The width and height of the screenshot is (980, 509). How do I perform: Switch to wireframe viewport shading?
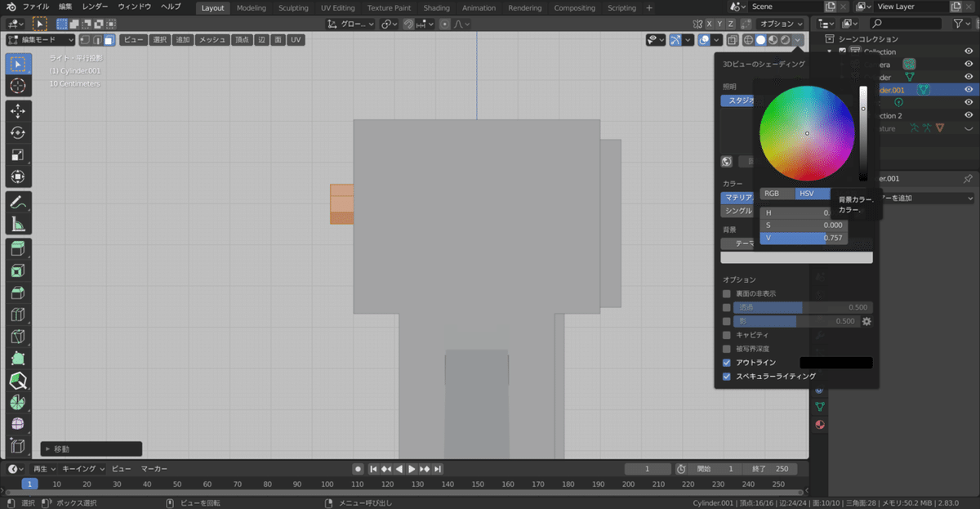(x=747, y=40)
